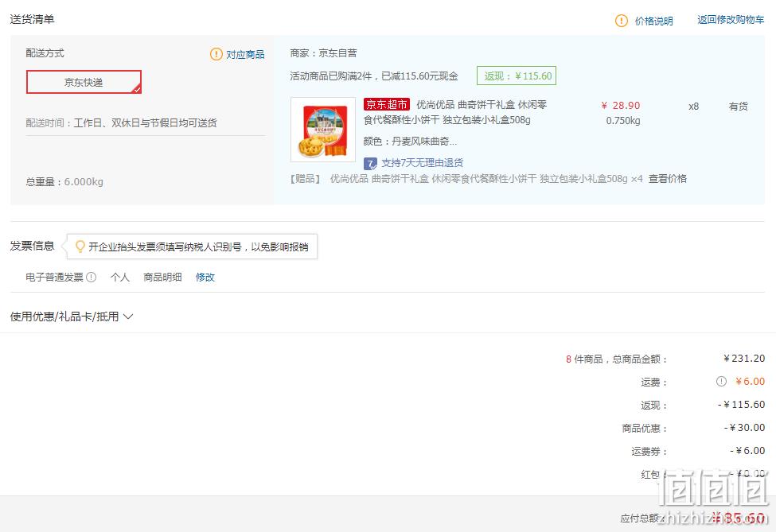Click the 对应商品 exclamation icon
The width and height of the screenshot is (776, 532).
[x=216, y=54]
